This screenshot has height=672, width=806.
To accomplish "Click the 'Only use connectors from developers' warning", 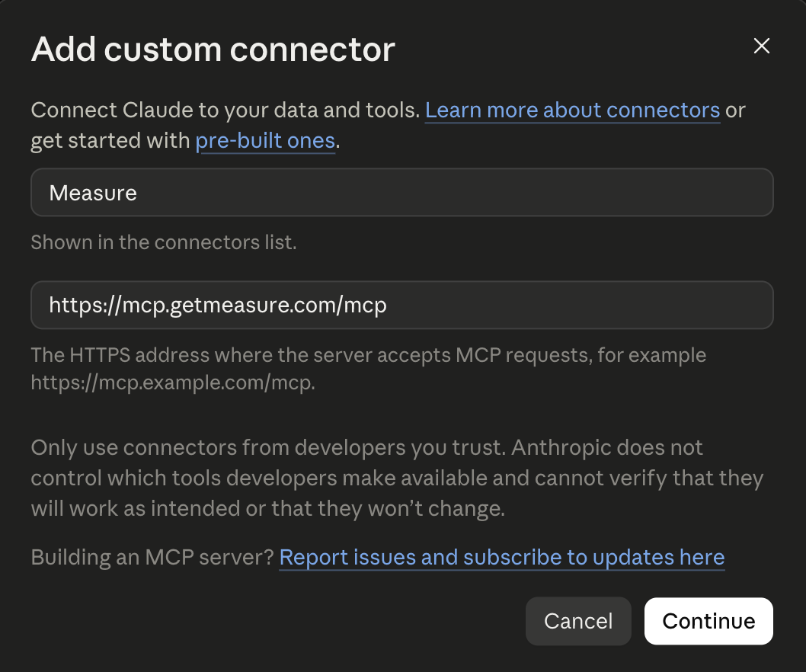I will (397, 478).
